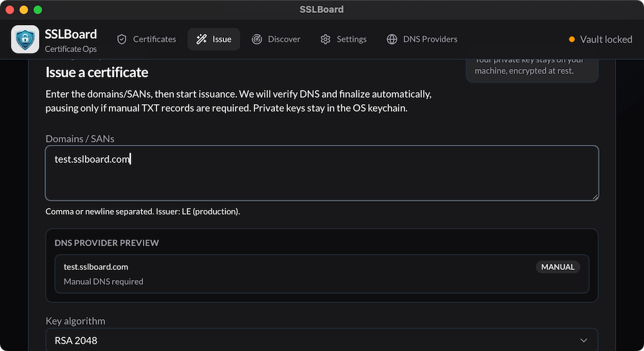The height and width of the screenshot is (351, 644).
Task: Switch to the Issue tab
Action: tap(214, 39)
